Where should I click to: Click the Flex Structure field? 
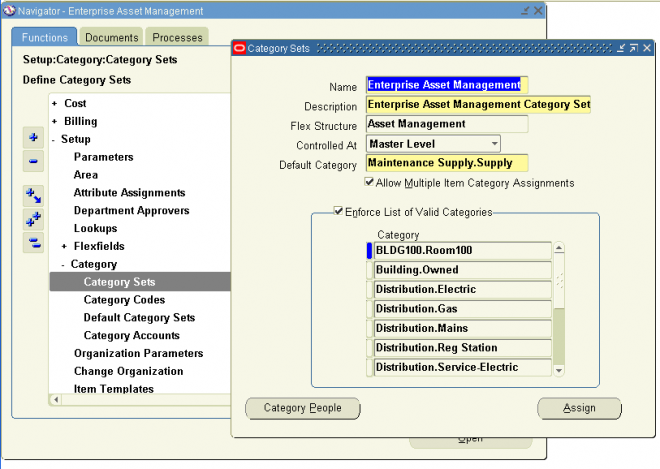447,124
